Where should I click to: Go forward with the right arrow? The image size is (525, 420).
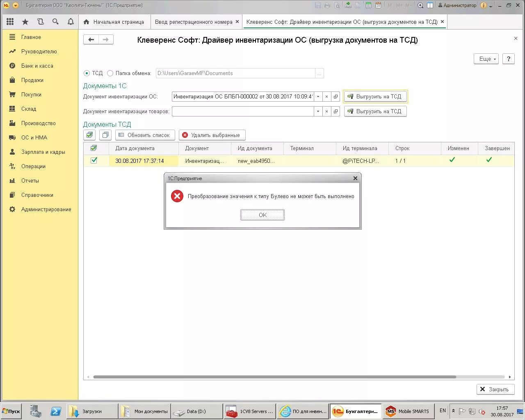click(106, 39)
